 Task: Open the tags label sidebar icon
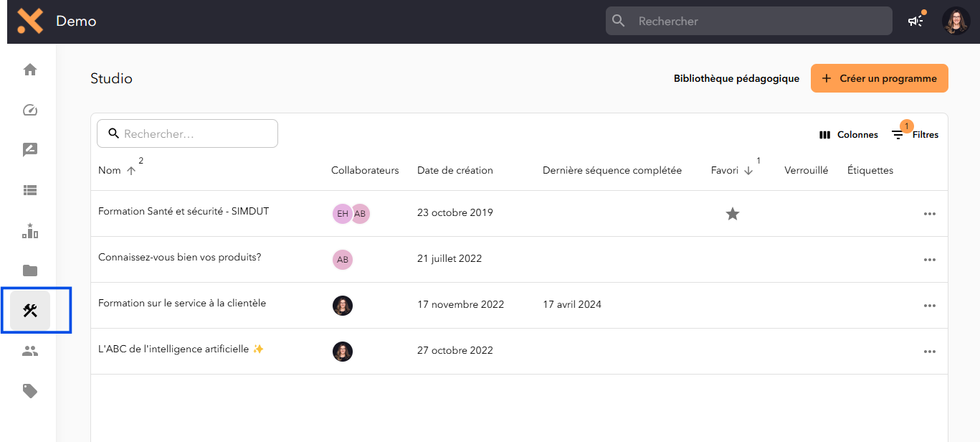[30, 391]
